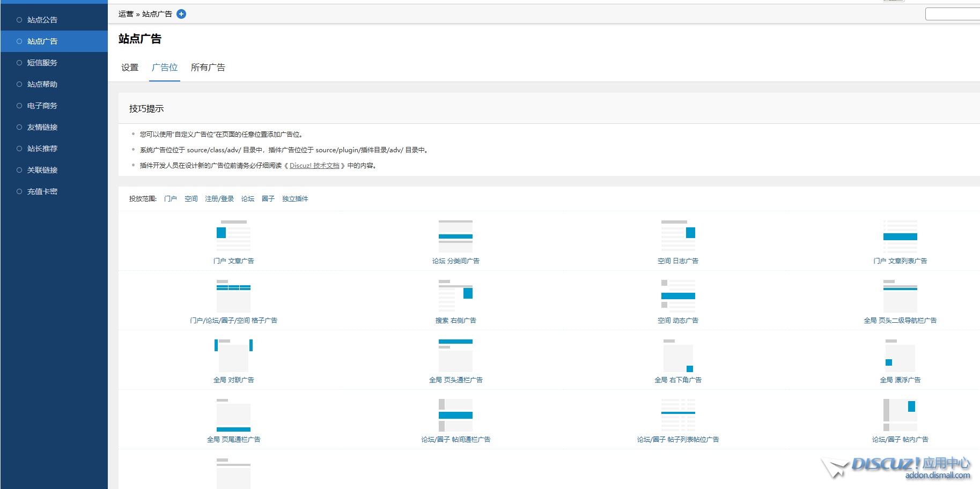
Task: Select the 论坛 分类间广告 ad slot icon
Action: click(x=455, y=236)
